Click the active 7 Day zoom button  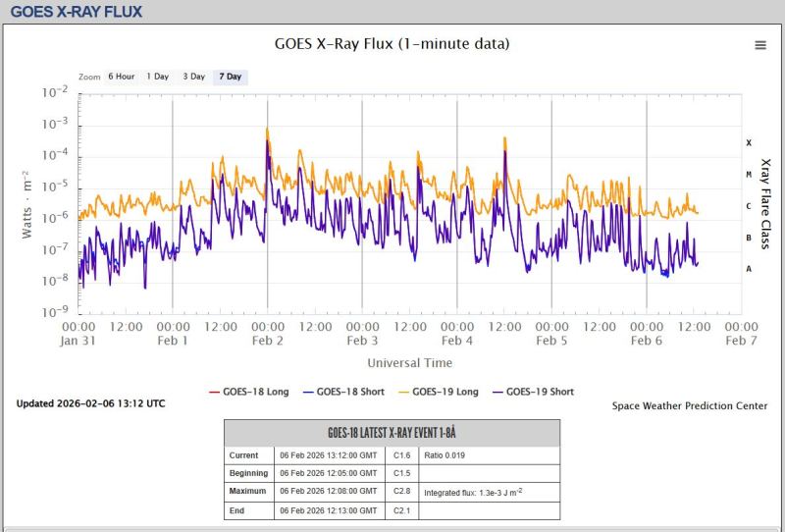pyautogui.click(x=230, y=77)
